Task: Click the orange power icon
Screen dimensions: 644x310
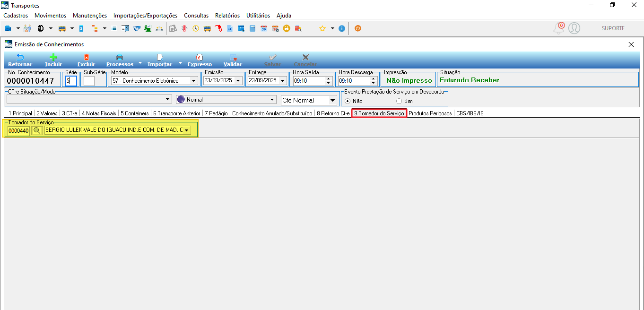Action: [358, 28]
